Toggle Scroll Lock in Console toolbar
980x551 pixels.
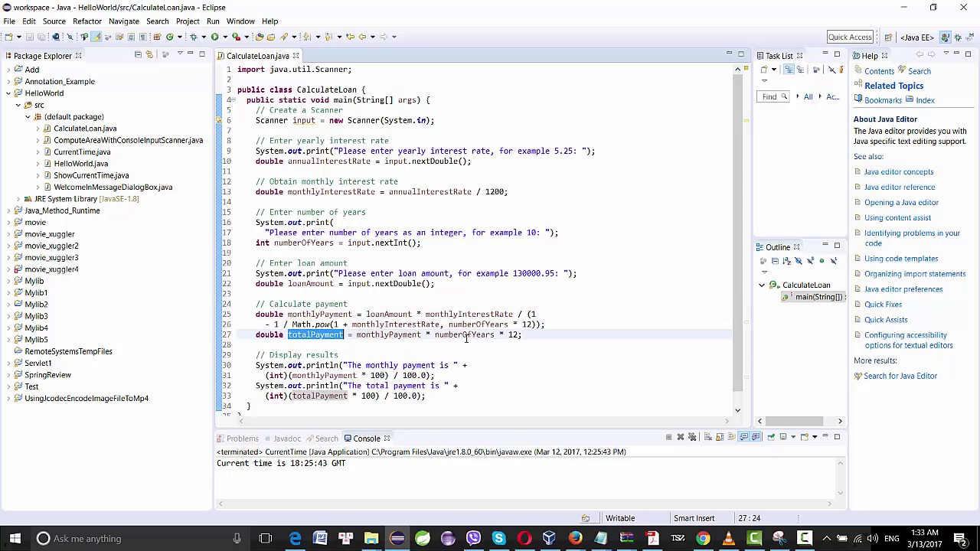click(x=720, y=437)
